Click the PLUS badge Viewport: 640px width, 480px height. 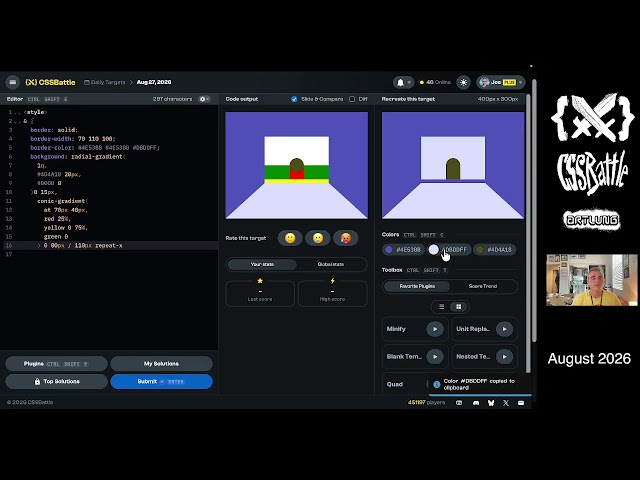(509, 82)
